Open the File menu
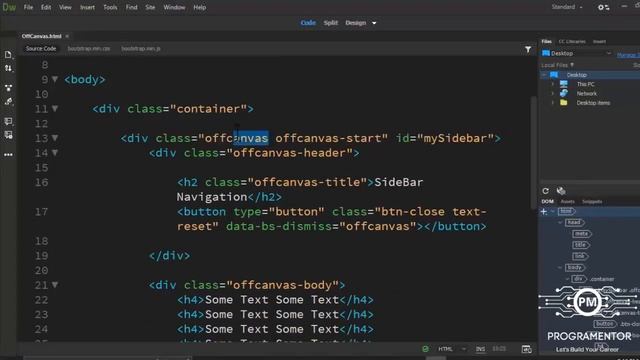 [28, 7]
